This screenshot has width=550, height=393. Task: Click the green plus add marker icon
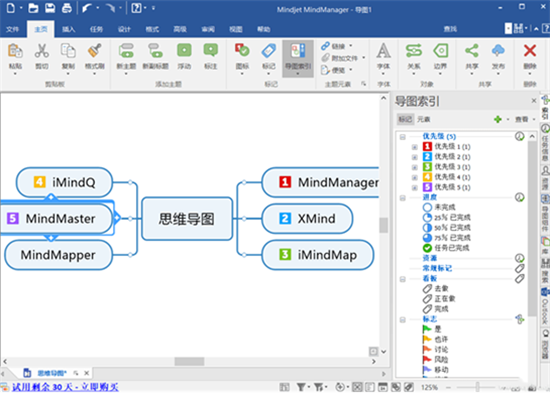[x=497, y=120]
